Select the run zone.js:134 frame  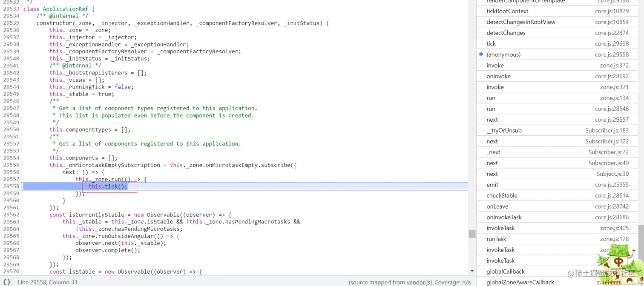pyautogui.click(x=558, y=98)
